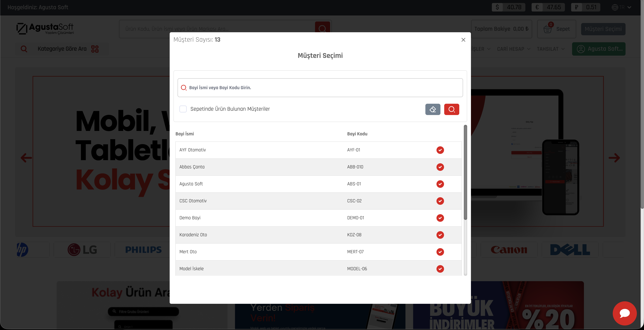
Task: Enable Sepetinde Ürün Bulunan Müşteriler checkbox
Action: point(183,109)
